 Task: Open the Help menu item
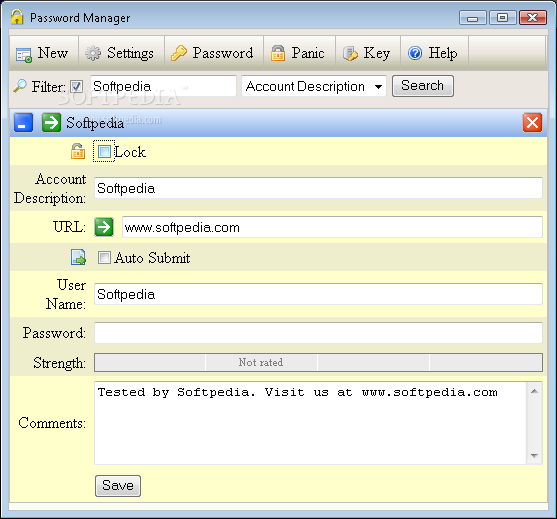434,53
